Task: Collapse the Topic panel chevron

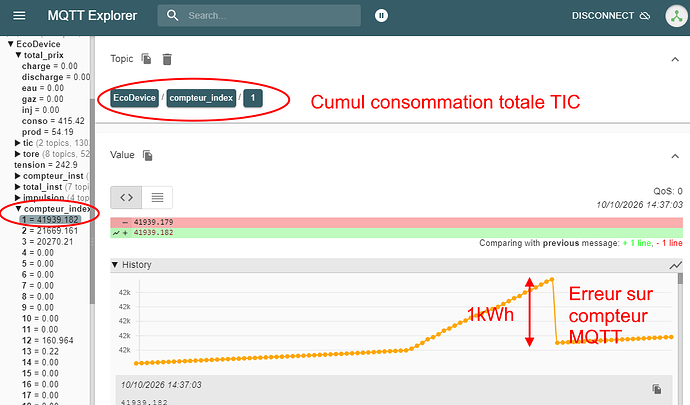Action: [675, 59]
